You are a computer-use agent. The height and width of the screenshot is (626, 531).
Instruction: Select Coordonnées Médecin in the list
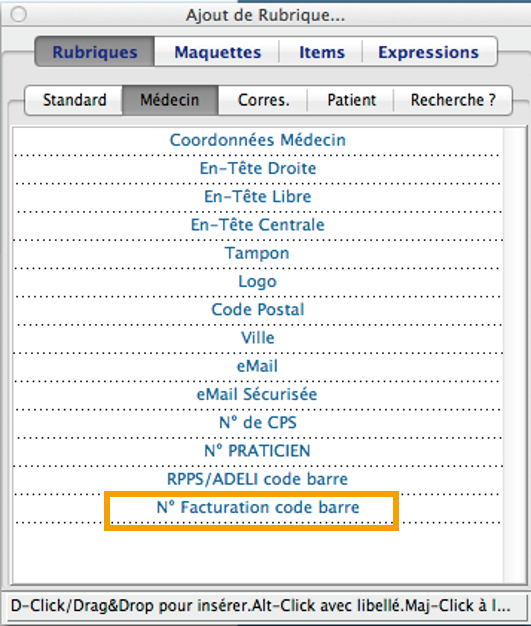coord(258,141)
